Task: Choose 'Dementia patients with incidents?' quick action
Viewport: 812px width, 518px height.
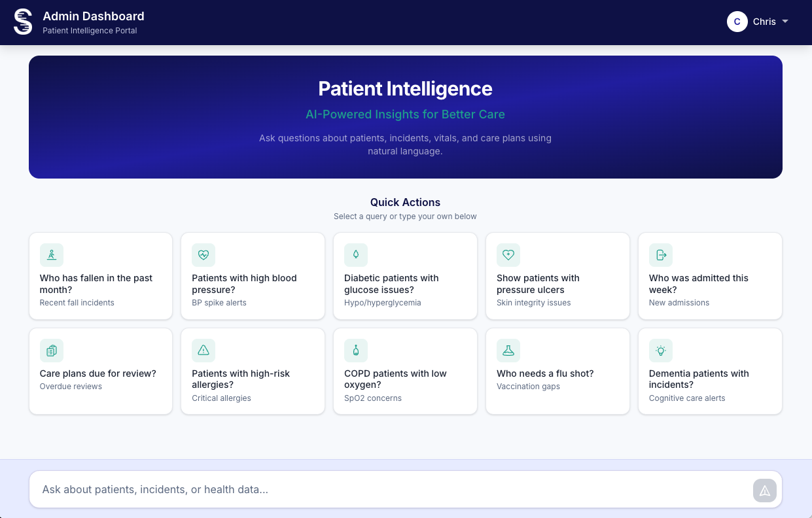Action: coord(710,371)
